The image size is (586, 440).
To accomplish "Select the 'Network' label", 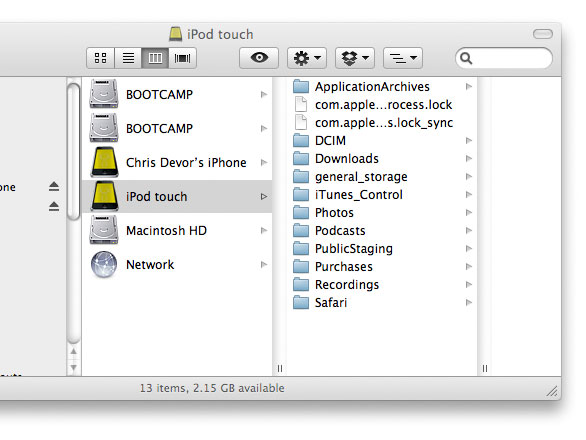I will (x=150, y=265).
